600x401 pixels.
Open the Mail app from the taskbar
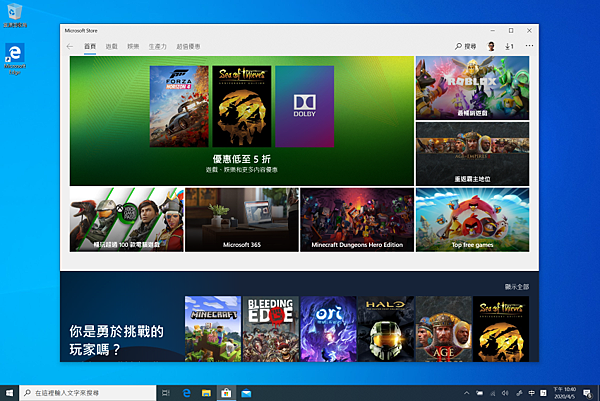pyautogui.click(x=246, y=393)
